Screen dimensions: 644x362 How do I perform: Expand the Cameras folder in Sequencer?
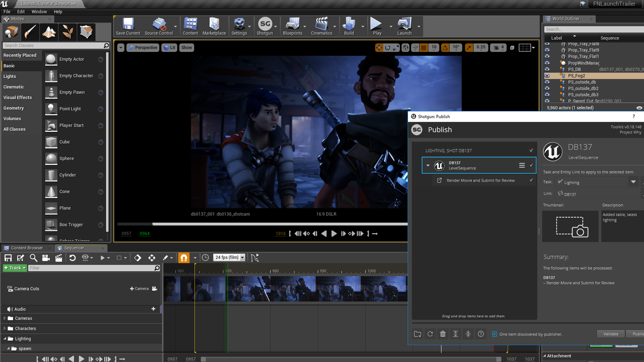(5, 318)
